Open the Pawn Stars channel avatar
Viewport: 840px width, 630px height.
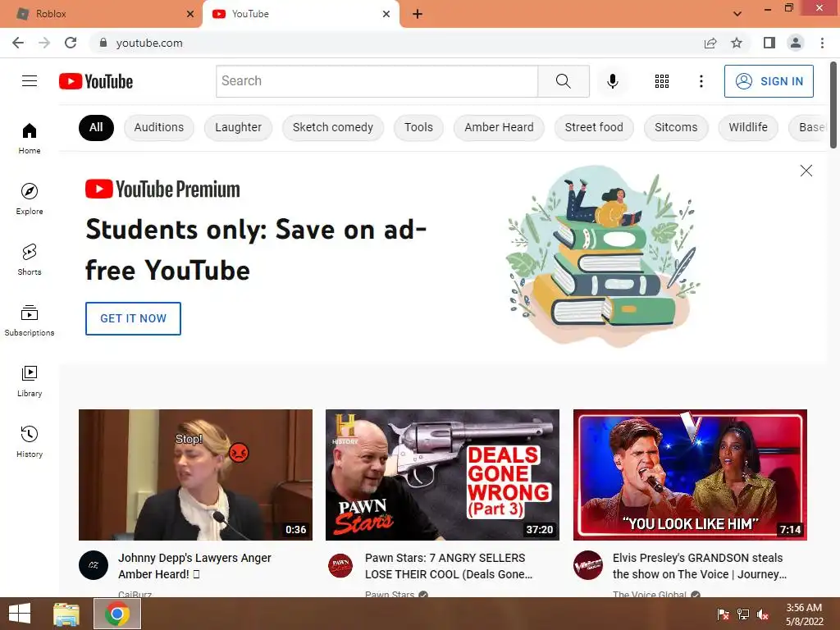(x=340, y=565)
